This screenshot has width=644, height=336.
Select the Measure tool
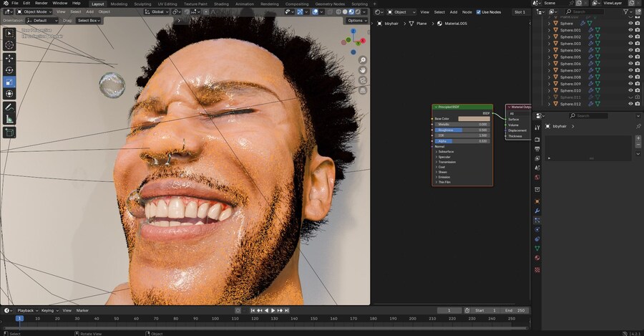[9, 119]
